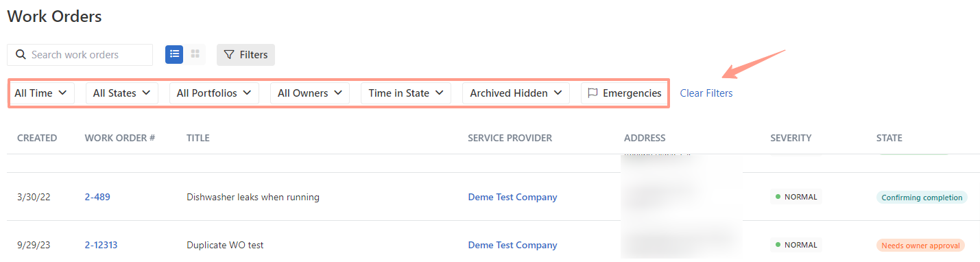Open work order 2-489

97,197
